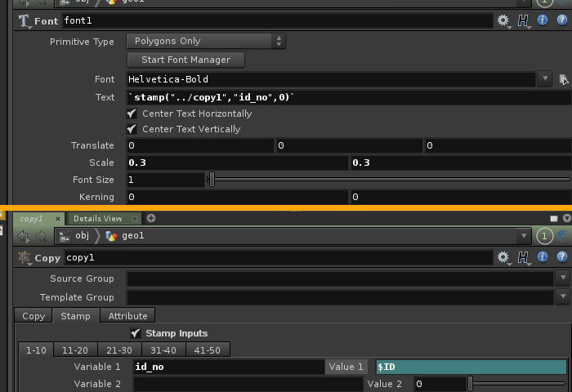Click the info icon in the Font parameter header
Viewport: 572px width, 392px height.
(543, 20)
